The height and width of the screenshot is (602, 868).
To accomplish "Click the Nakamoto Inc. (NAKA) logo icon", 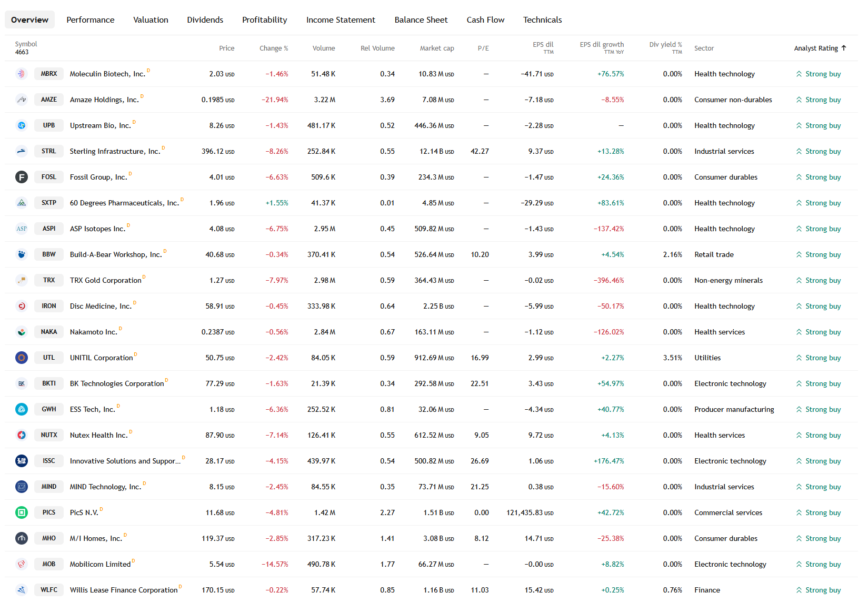I will tap(22, 332).
